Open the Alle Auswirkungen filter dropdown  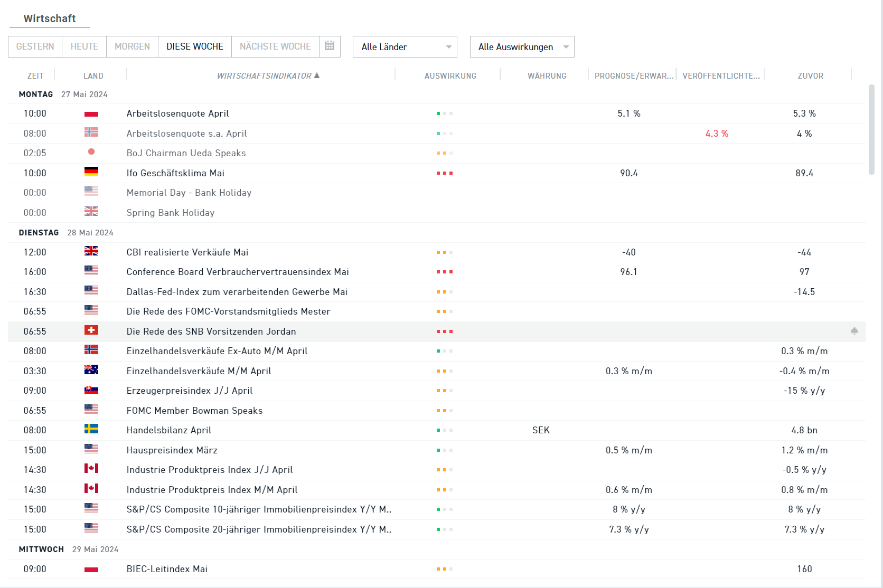pos(522,47)
